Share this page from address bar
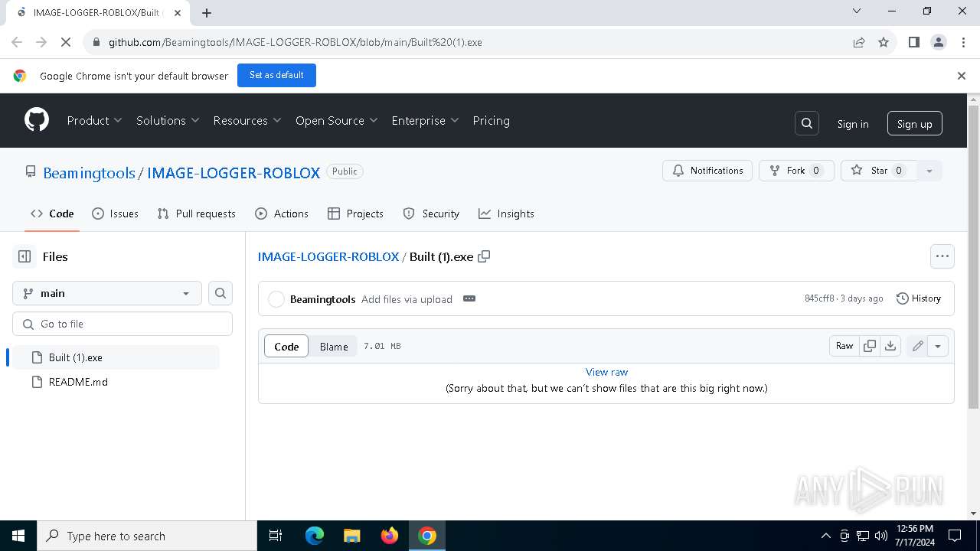980x551 pixels. point(859,42)
